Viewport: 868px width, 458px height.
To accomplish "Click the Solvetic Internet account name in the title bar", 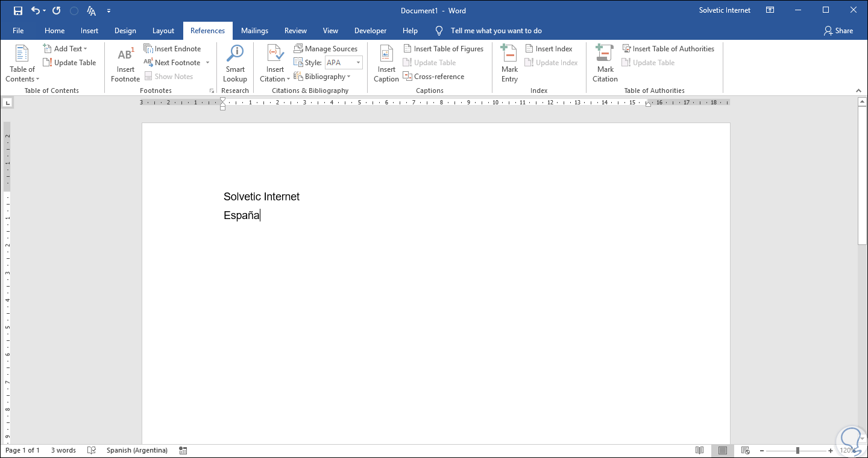I will 725,10.
